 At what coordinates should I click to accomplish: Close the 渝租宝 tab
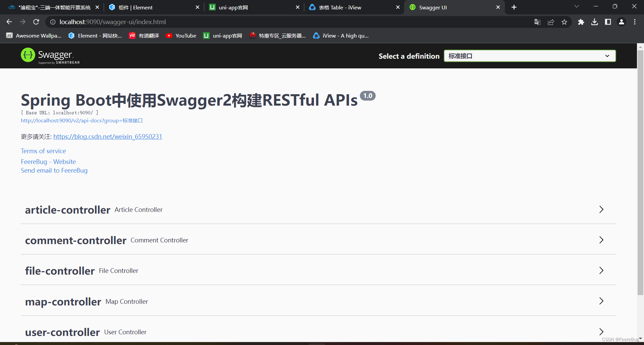click(x=97, y=7)
